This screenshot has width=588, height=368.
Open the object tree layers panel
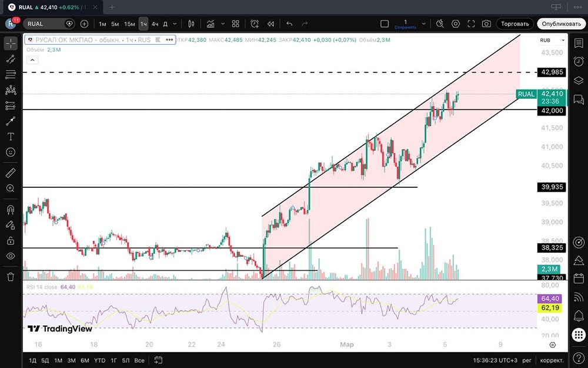pos(578,80)
